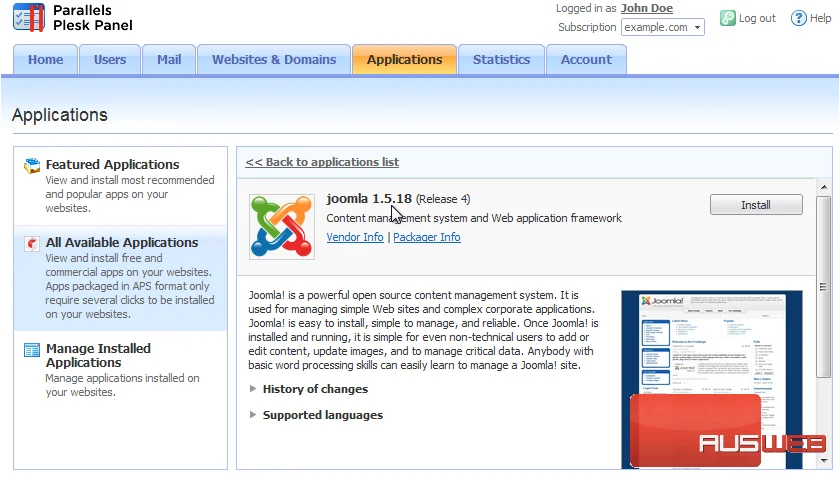Open the Packager Info link
Screen dimensions: 840x480
[427, 237]
